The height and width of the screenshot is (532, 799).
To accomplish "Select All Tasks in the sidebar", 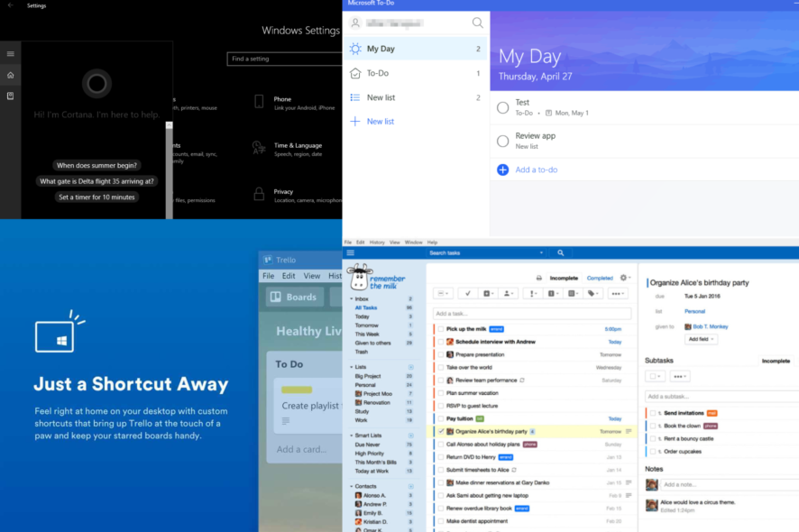I will pos(366,307).
